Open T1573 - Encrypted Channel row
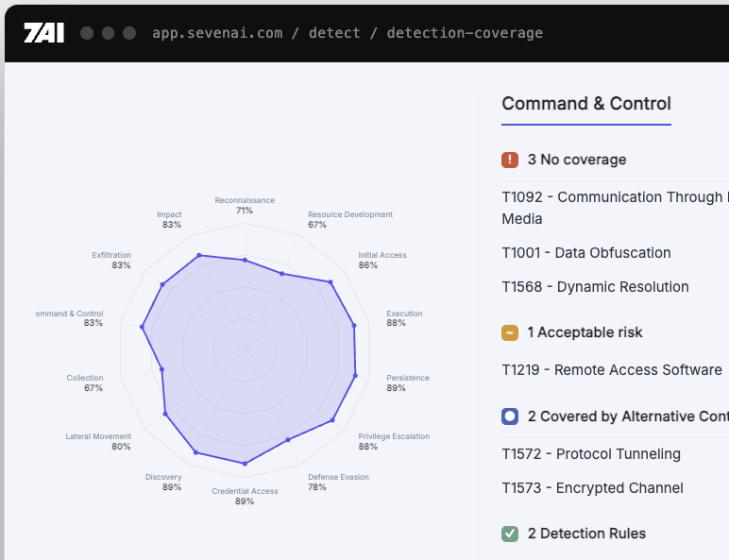The width and height of the screenshot is (729, 560). coord(615,487)
